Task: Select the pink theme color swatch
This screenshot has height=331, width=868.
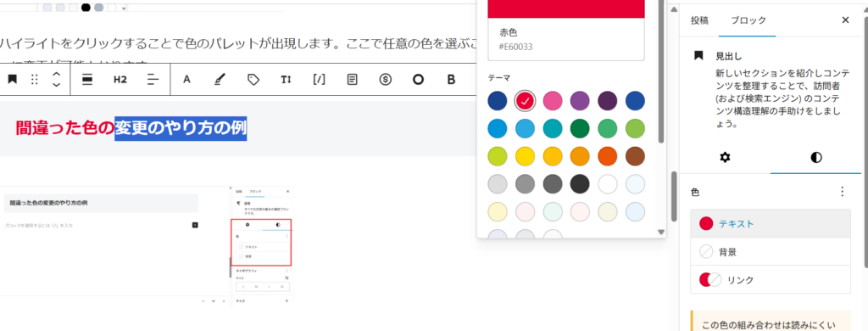Action: (553, 101)
